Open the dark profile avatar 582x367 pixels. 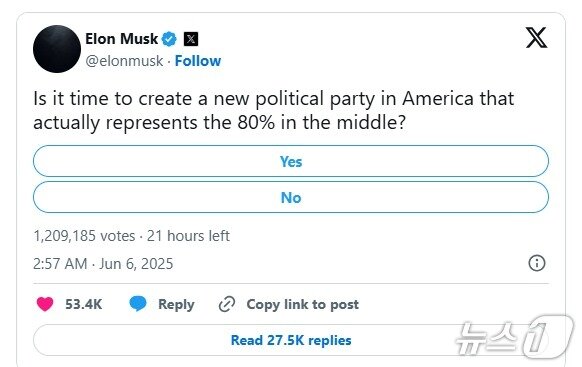click(57, 49)
